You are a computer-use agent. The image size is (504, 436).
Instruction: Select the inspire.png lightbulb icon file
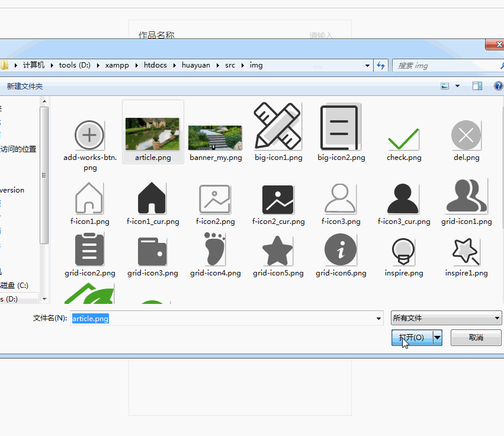(404, 251)
